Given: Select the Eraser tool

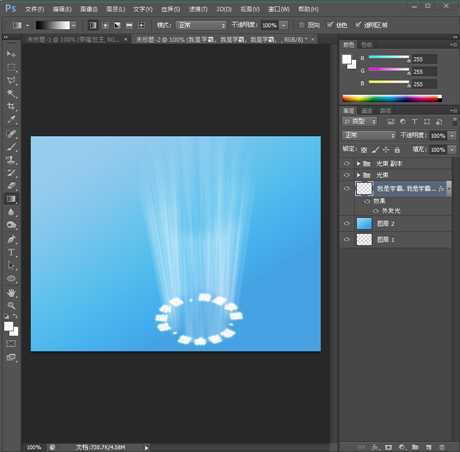Looking at the screenshot, I should tap(11, 186).
